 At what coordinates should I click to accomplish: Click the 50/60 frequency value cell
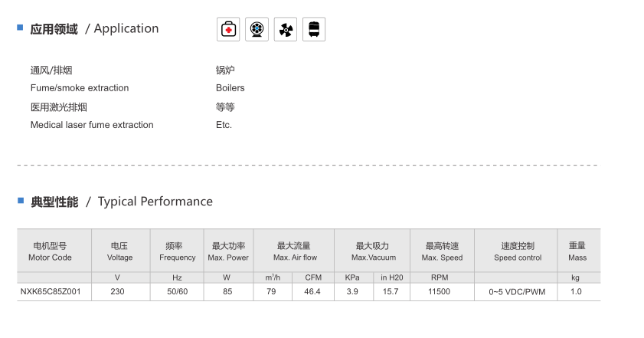coord(178,291)
